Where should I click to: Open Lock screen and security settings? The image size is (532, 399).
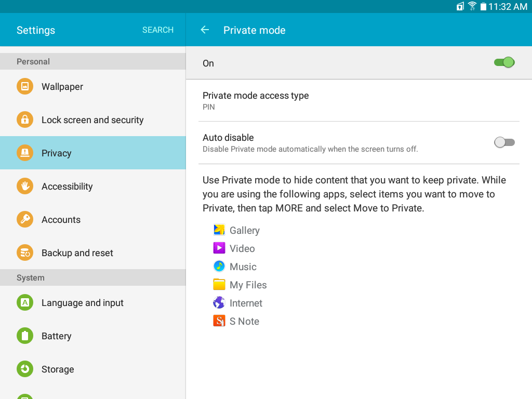(93, 119)
